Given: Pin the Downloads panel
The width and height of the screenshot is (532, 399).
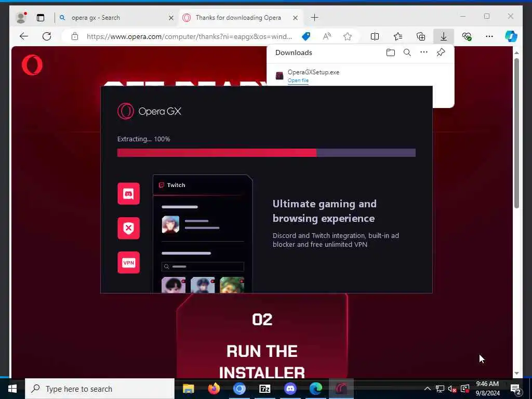Looking at the screenshot, I should tap(441, 52).
